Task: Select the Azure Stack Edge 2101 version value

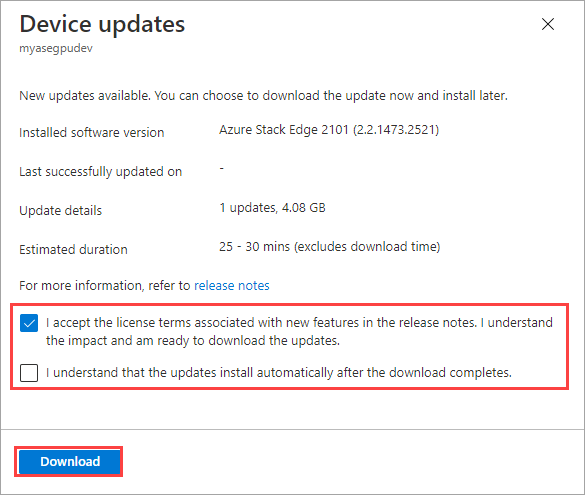Action: 329,130
